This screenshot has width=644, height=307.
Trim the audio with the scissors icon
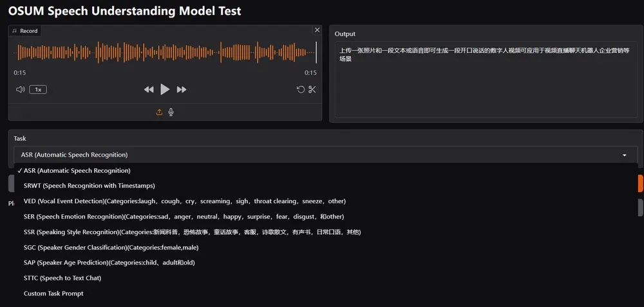[x=312, y=89]
